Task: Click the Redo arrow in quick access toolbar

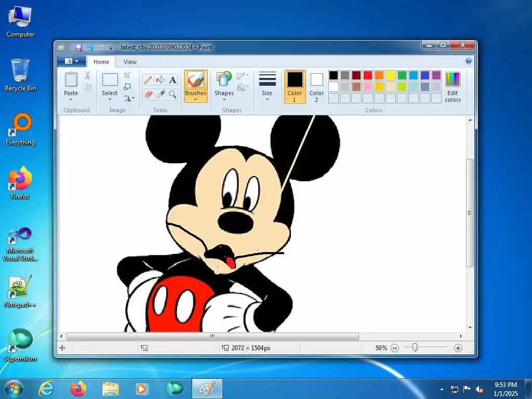Action: (101, 47)
